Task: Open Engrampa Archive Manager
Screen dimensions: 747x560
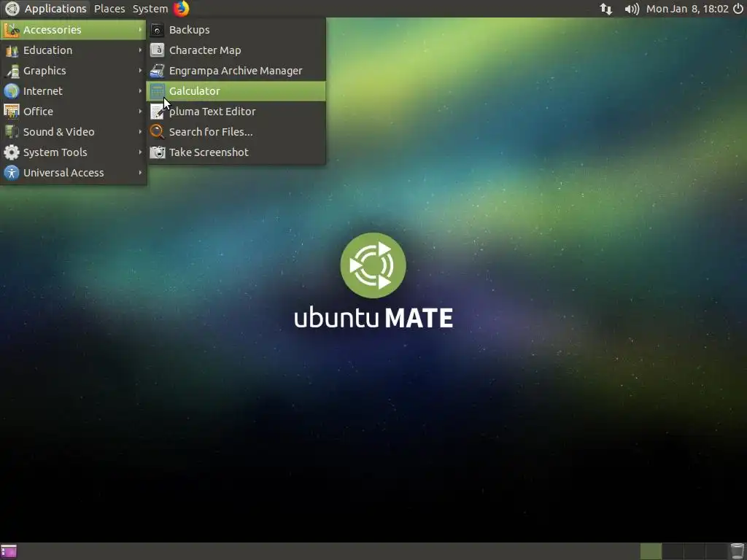Action: coord(236,71)
